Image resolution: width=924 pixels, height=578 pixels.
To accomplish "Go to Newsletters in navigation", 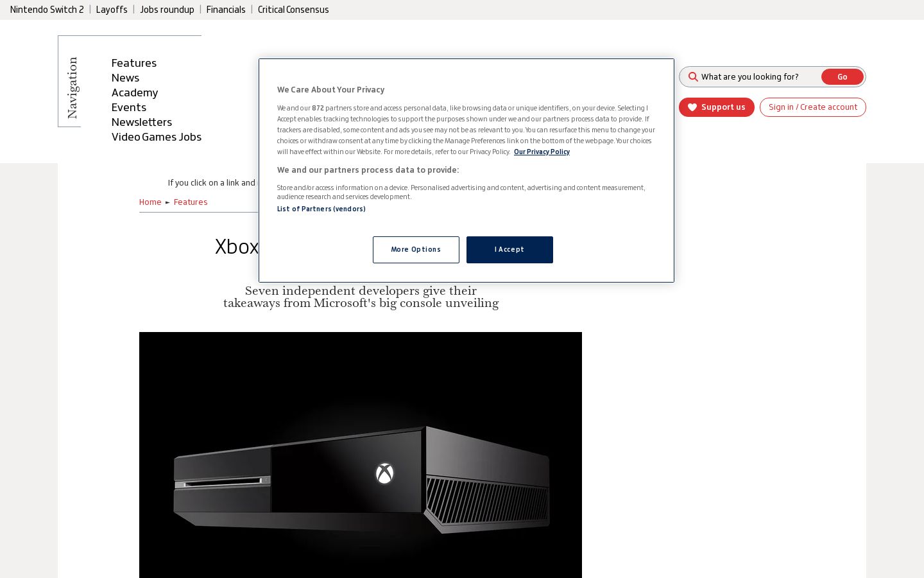I will click(x=142, y=122).
